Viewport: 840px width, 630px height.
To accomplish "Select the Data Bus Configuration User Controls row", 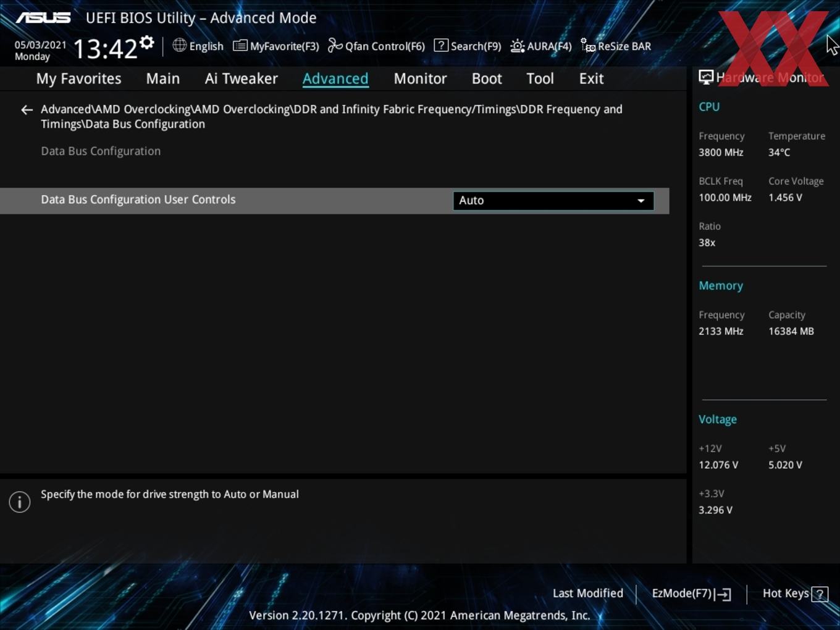I will pyautogui.click(x=335, y=201).
